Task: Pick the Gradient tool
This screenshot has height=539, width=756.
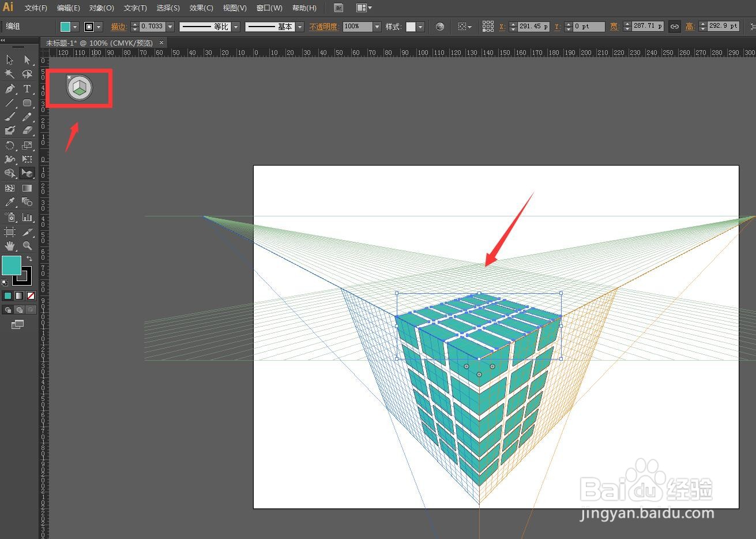Action: 27,188
